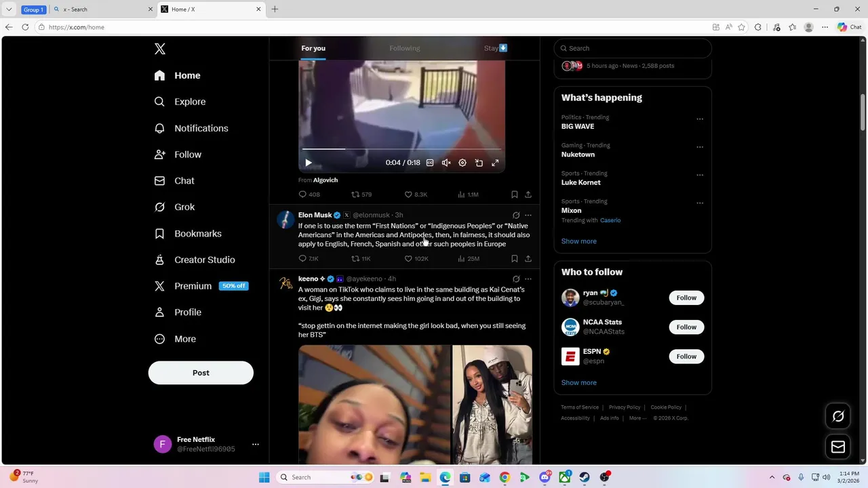The width and height of the screenshot is (868, 488).
Task: Mute the video volume
Action: [446, 163]
